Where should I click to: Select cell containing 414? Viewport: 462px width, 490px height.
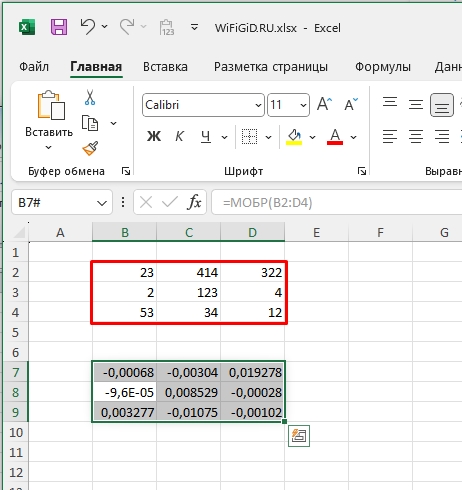coord(188,272)
